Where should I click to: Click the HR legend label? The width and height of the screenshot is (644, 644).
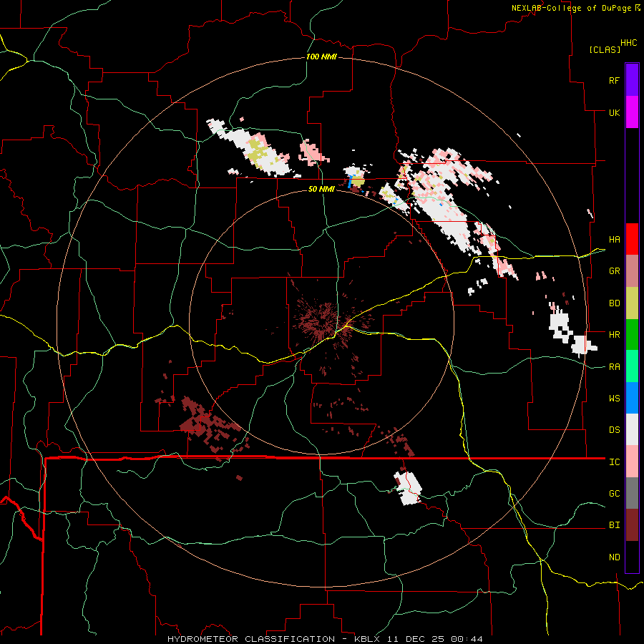point(615,335)
